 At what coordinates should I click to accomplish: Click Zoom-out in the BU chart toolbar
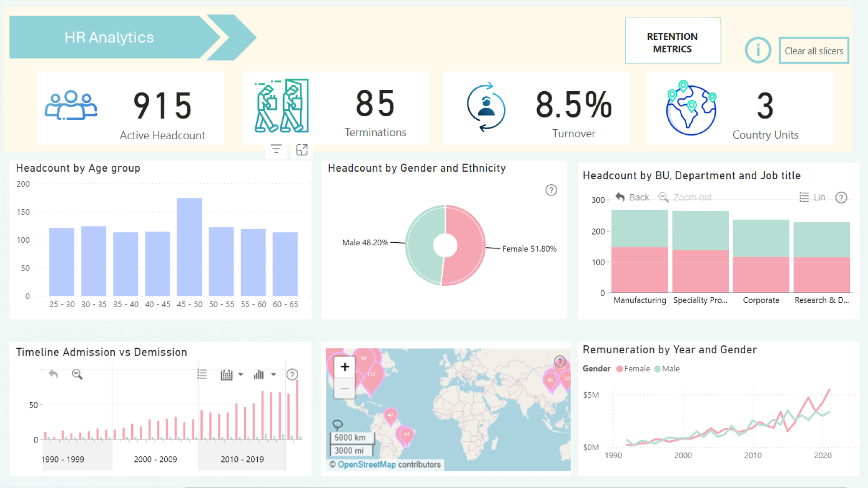pos(685,197)
